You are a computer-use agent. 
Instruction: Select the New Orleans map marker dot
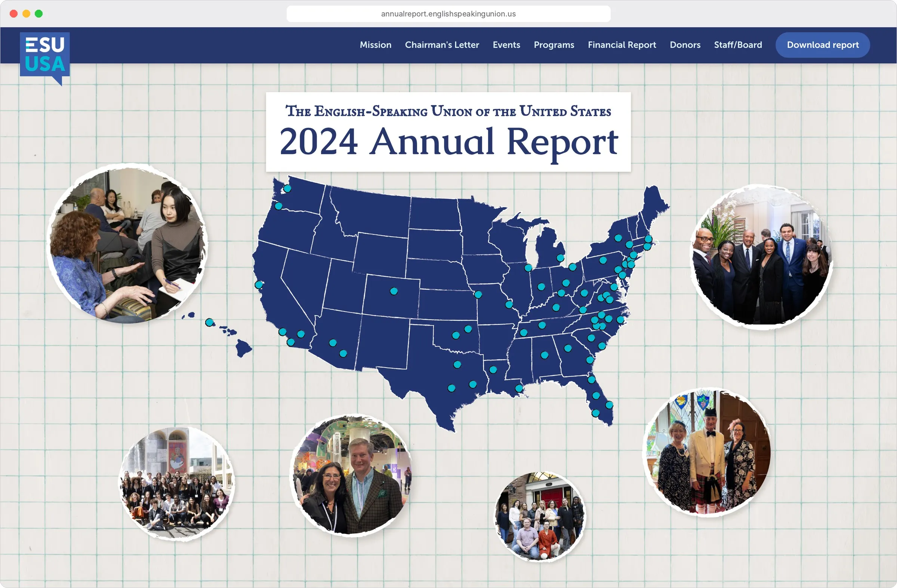(519, 388)
